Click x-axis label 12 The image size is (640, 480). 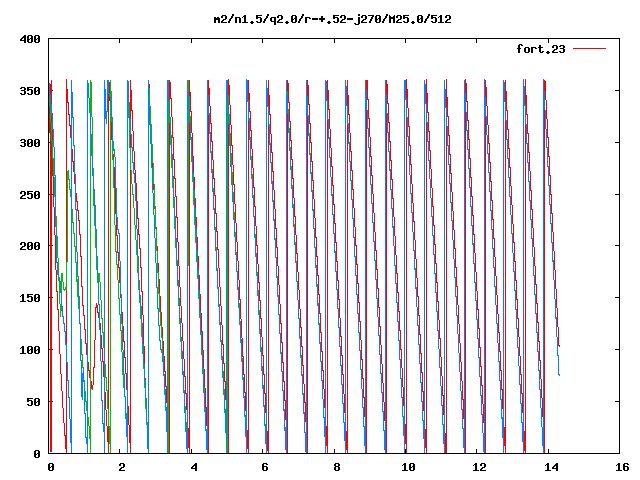point(479,467)
